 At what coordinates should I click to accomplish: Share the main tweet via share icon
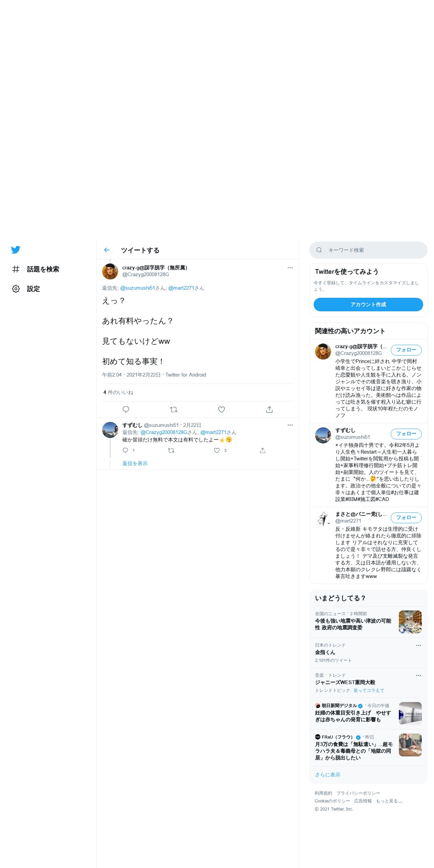pos(269,409)
